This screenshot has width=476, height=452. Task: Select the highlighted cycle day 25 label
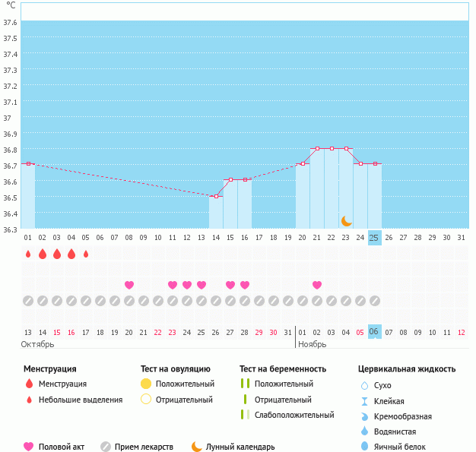(374, 237)
